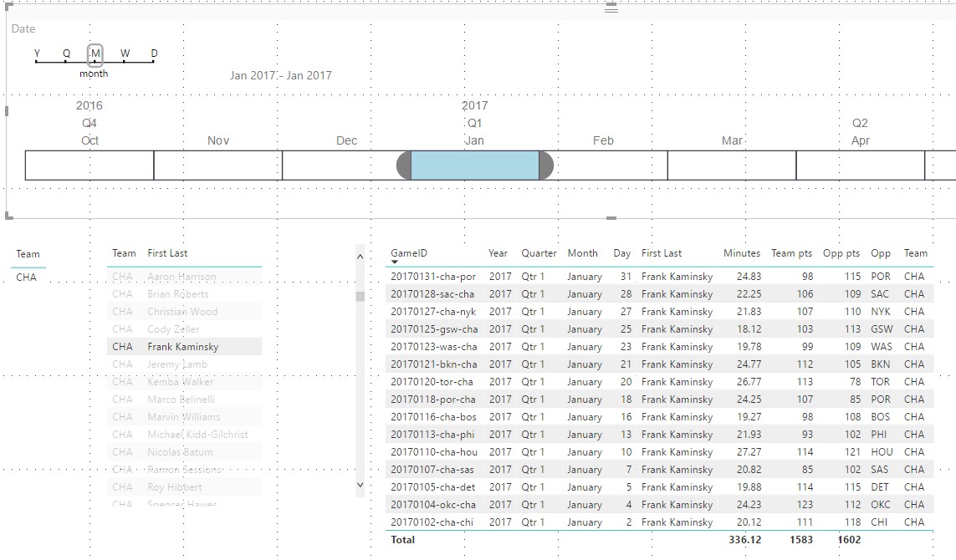Screen dimensions: 956x560
Task: Sort by Year column header
Action: pos(498,253)
